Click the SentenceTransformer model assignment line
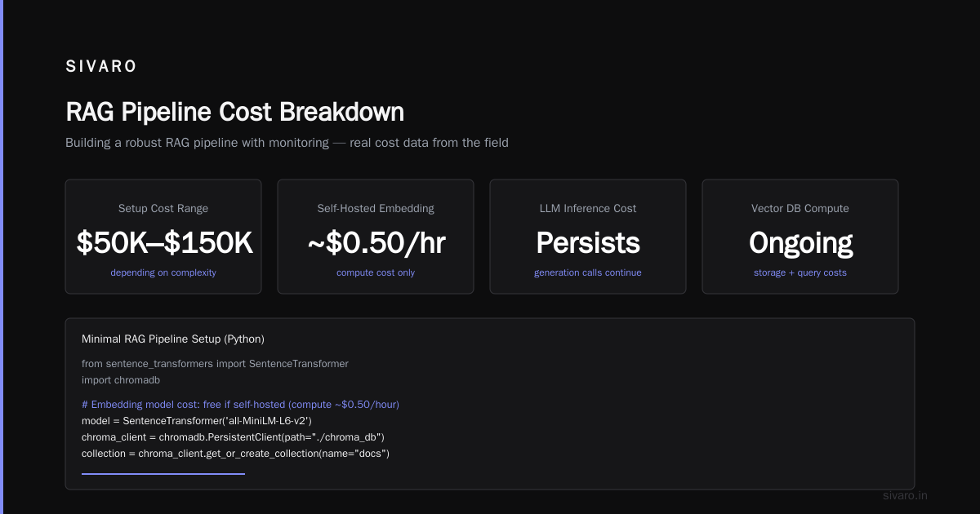Viewport: 980px width, 514px height. pyautogui.click(x=197, y=421)
